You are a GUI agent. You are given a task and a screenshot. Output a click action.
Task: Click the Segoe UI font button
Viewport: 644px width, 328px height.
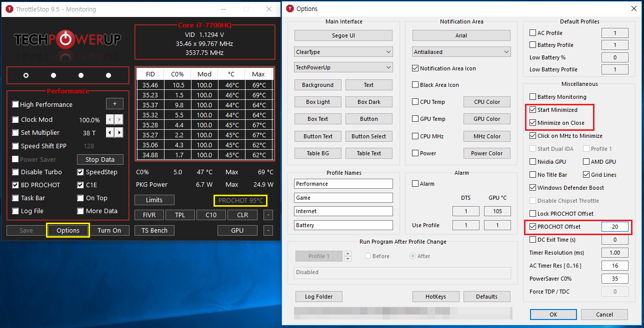pyautogui.click(x=343, y=35)
